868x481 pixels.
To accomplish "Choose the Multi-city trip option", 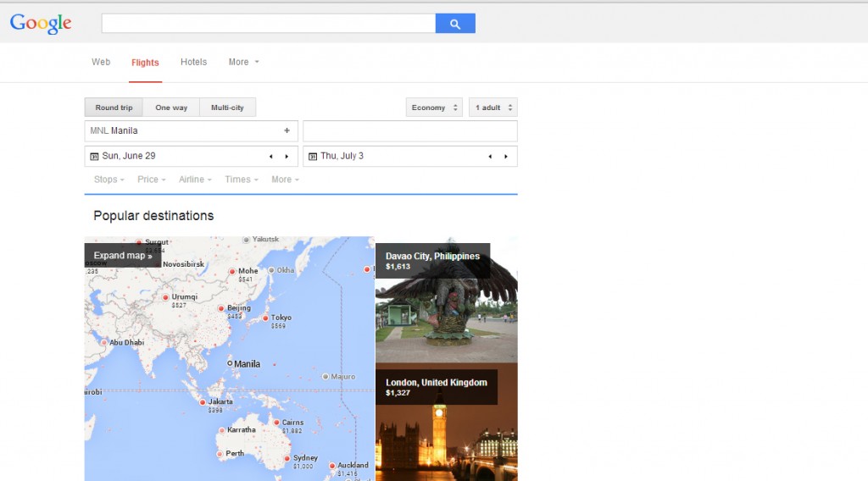I will tap(227, 108).
